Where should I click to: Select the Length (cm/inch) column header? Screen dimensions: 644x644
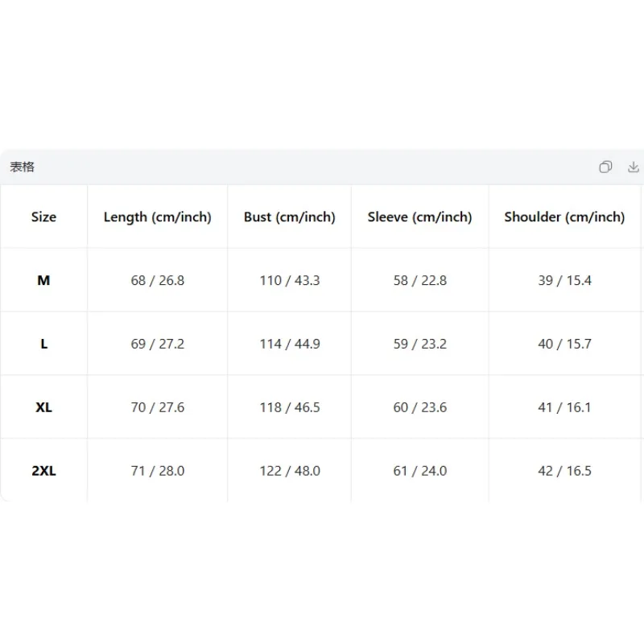tap(157, 217)
